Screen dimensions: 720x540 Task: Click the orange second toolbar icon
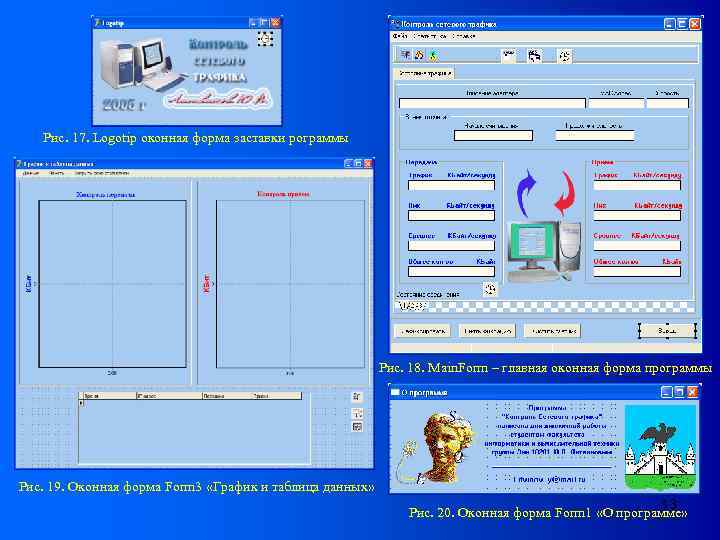[x=419, y=55]
